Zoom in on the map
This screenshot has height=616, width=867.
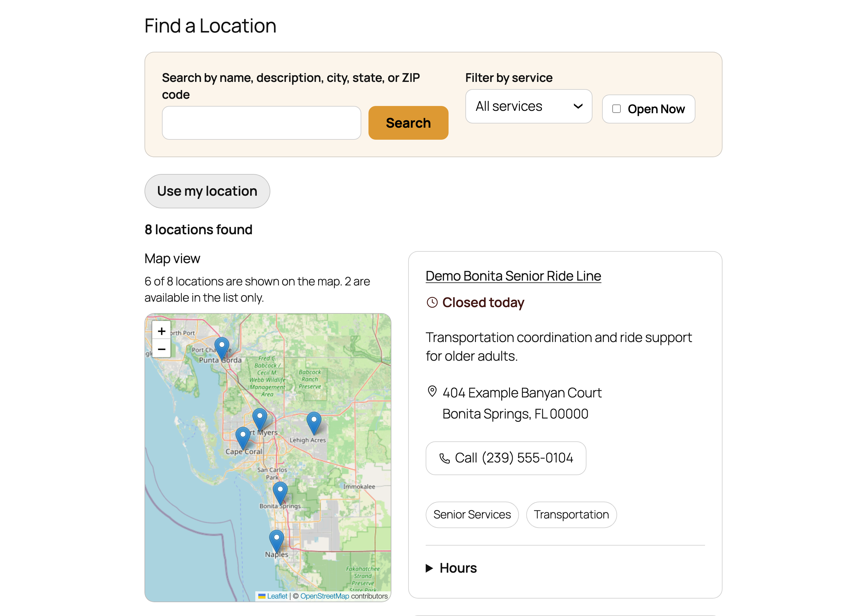point(162,331)
